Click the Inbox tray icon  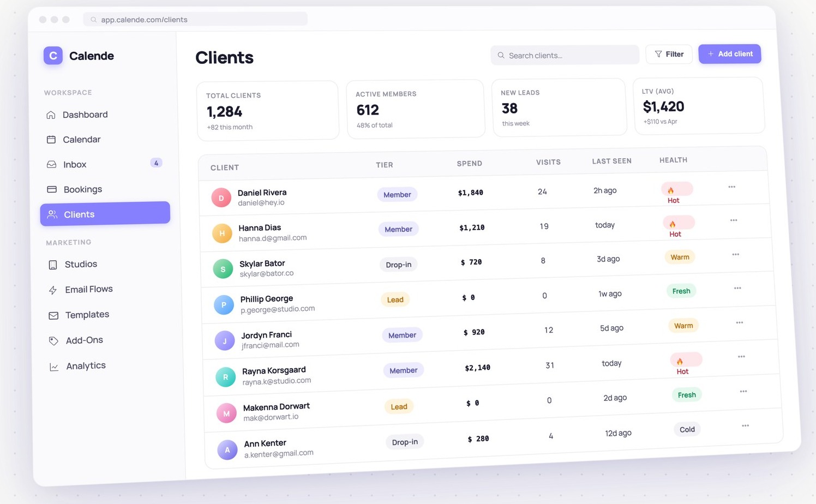52,164
